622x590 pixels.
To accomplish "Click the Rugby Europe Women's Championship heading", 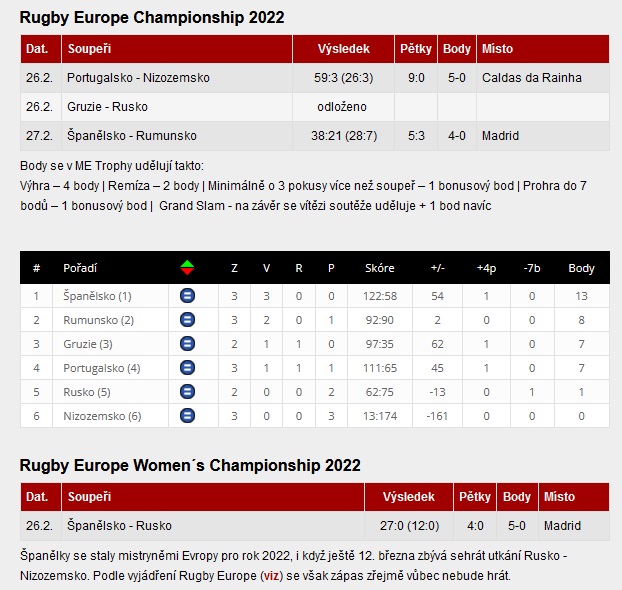I will pyautogui.click(x=190, y=465).
